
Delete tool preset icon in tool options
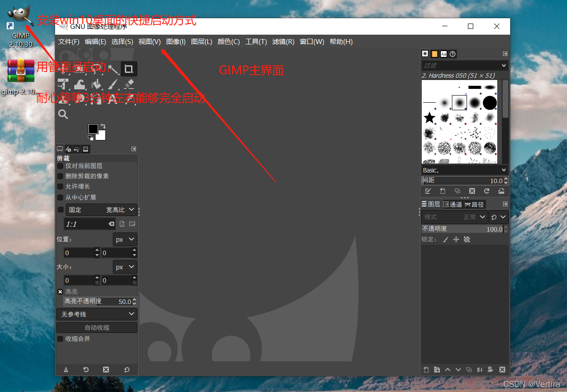pyautogui.click(x=106, y=369)
